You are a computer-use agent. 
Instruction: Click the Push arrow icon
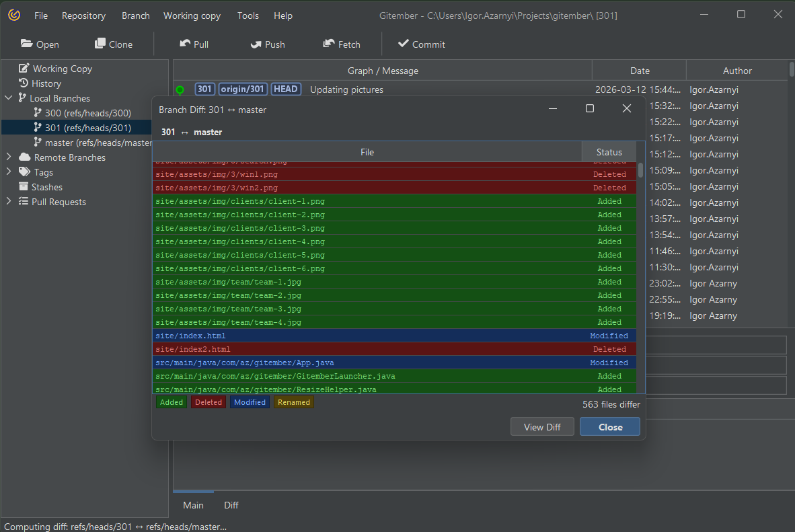(x=256, y=44)
